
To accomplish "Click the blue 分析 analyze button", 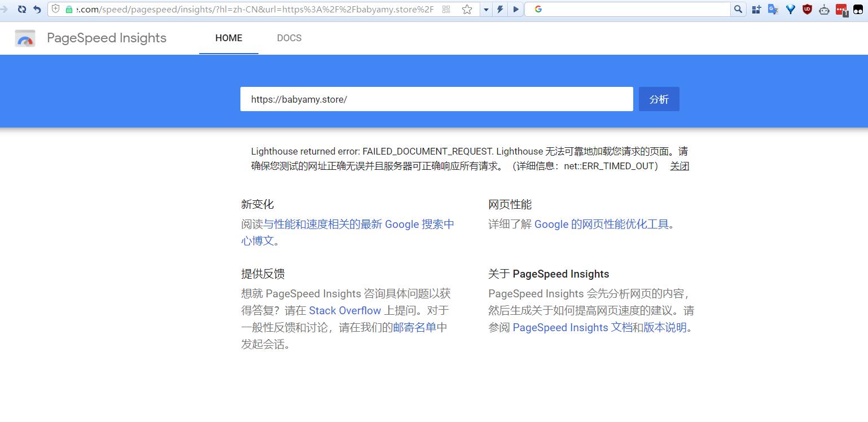I will click(659, 99).
